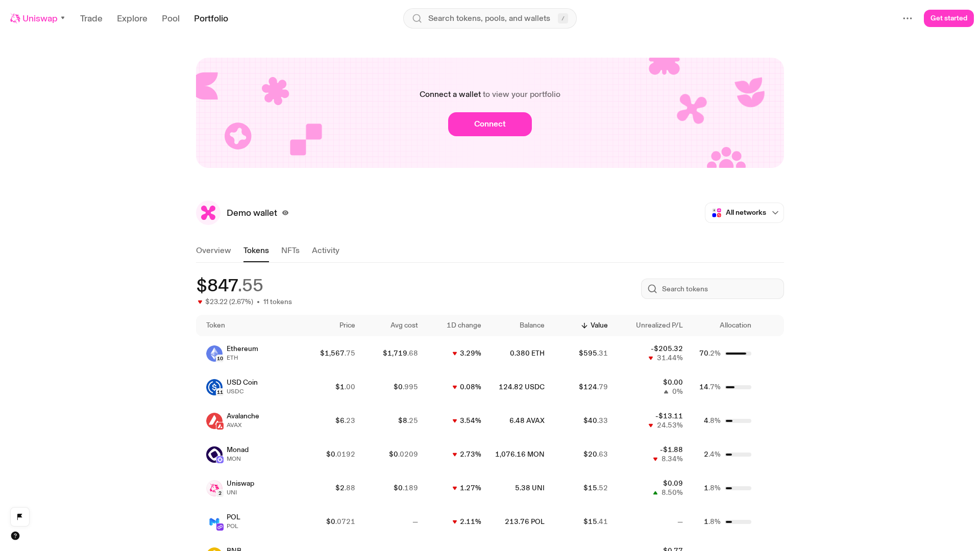Open the Avalanche token name
This screenshot has width=980, height=551.
[243, 416]
